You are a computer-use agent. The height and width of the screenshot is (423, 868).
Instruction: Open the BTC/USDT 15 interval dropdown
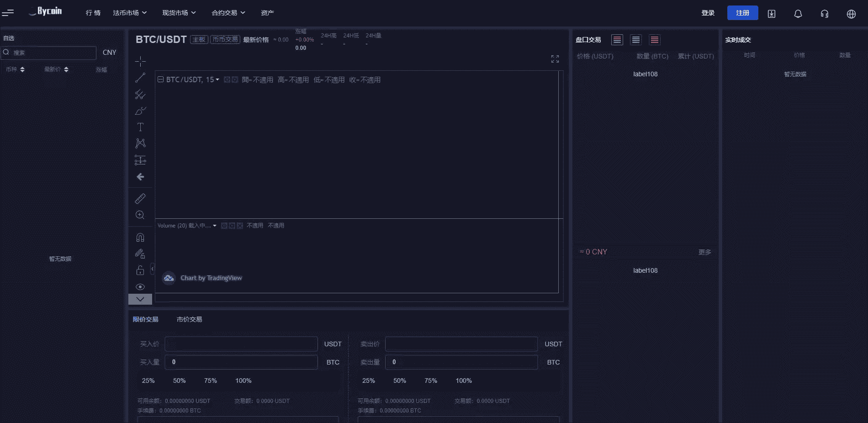[192, 79]
